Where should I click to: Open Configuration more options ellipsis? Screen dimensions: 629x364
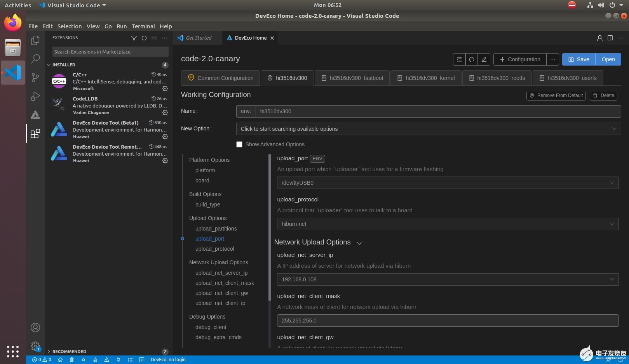point(553,59)
